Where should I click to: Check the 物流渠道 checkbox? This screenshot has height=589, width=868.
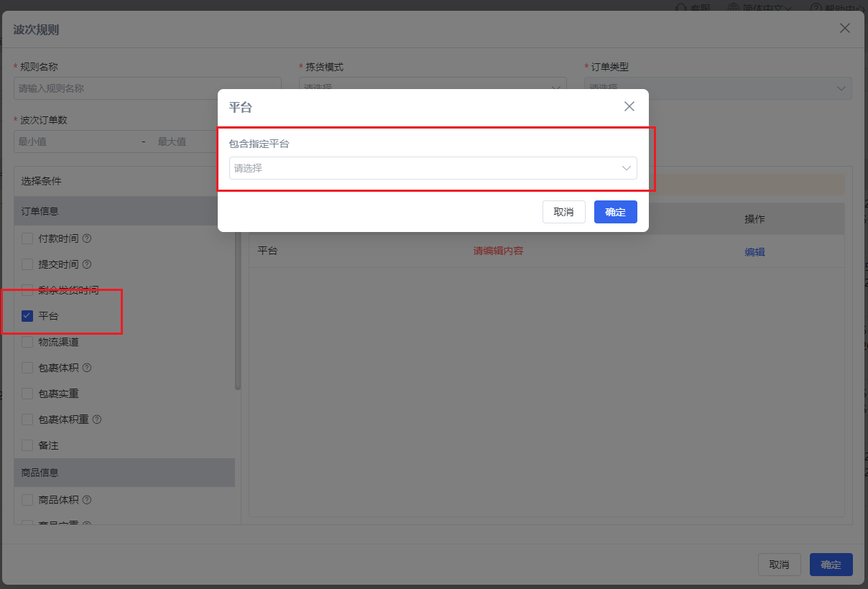27,342
